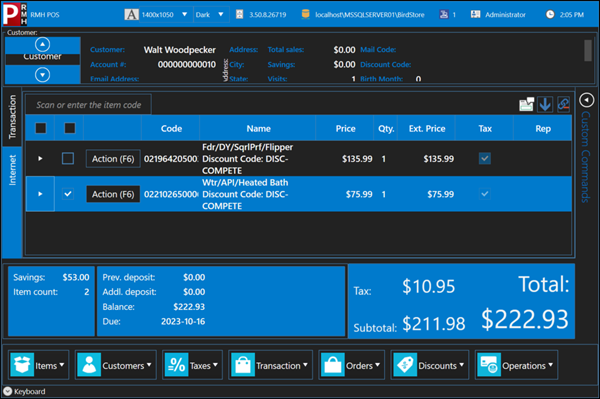Toggle Tax checkbox for Heated Bath row
Screen dimensions: 600x399
[484, 194]
